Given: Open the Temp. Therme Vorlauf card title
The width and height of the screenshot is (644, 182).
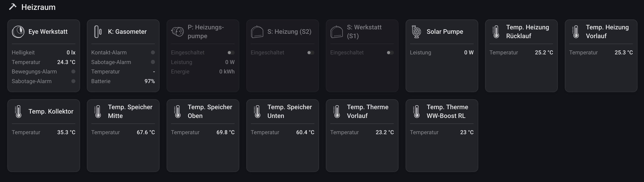Looking at the screenshot, I should (x=368, y=111).
